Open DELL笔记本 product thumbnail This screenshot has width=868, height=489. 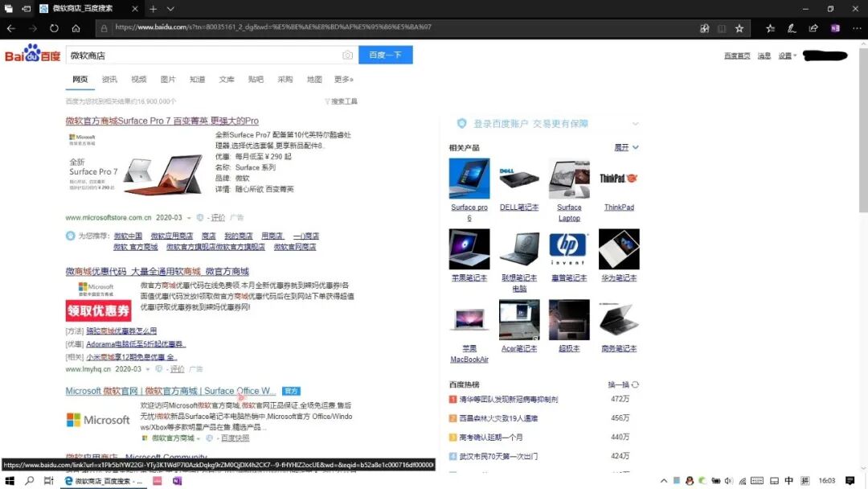(x=519, y=179)
